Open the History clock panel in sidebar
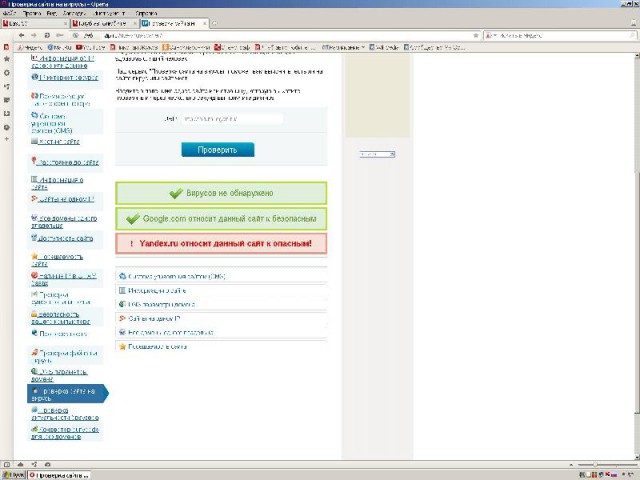The image size is (640, 480). point(7,127)
